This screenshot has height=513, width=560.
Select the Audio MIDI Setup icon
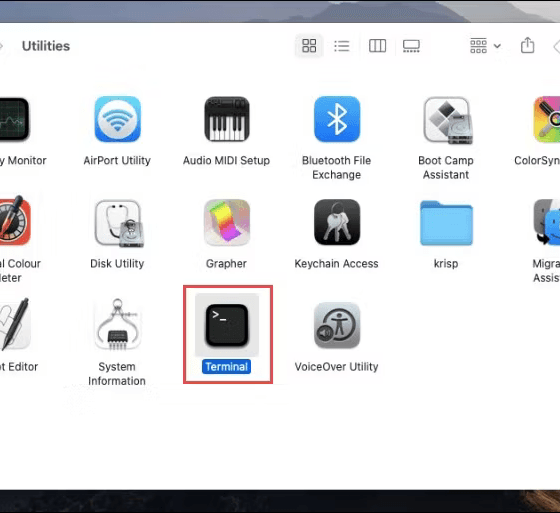(x=227, y=119)
